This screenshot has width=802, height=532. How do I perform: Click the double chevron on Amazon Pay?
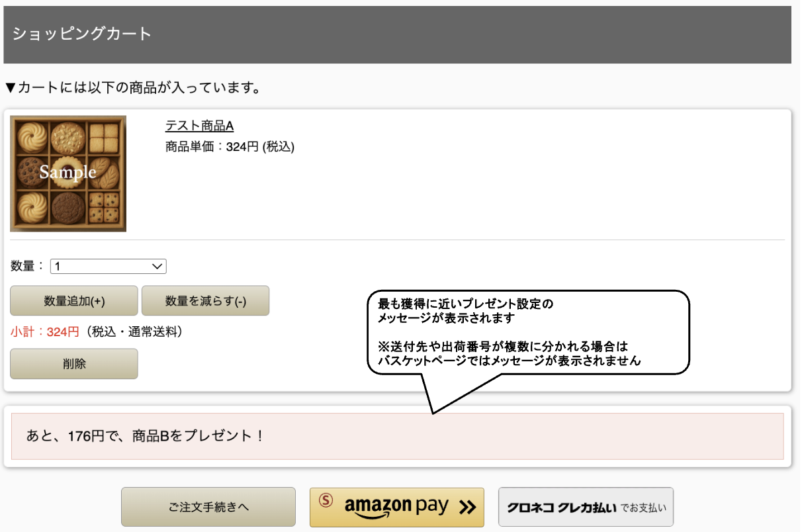click(x=467, y=508)
